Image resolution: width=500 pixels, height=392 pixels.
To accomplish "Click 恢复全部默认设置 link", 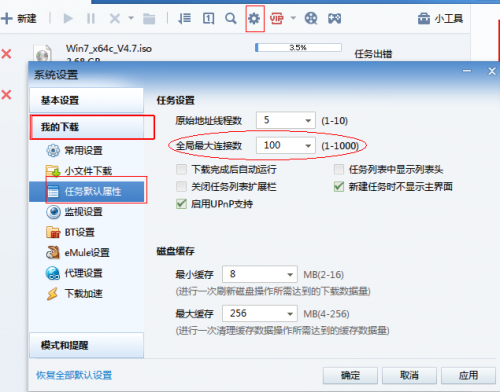I will coord(74,375).
